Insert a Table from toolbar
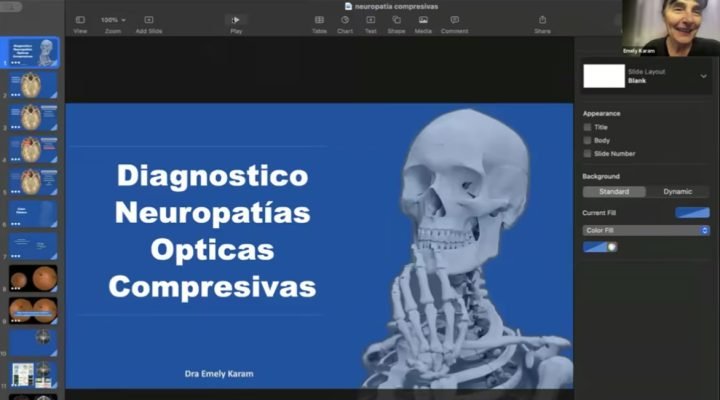Screen dimensions: 720x400 point(319,19)
